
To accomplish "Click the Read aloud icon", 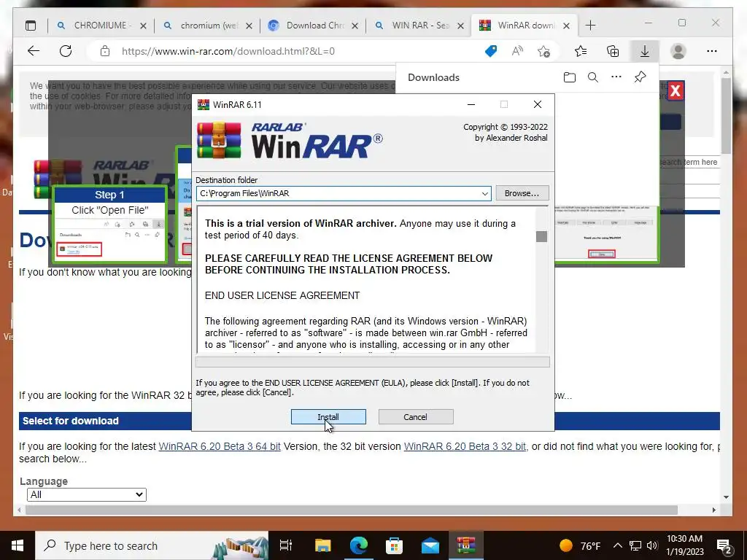I will pyautogui.click(x=517, y=51).
